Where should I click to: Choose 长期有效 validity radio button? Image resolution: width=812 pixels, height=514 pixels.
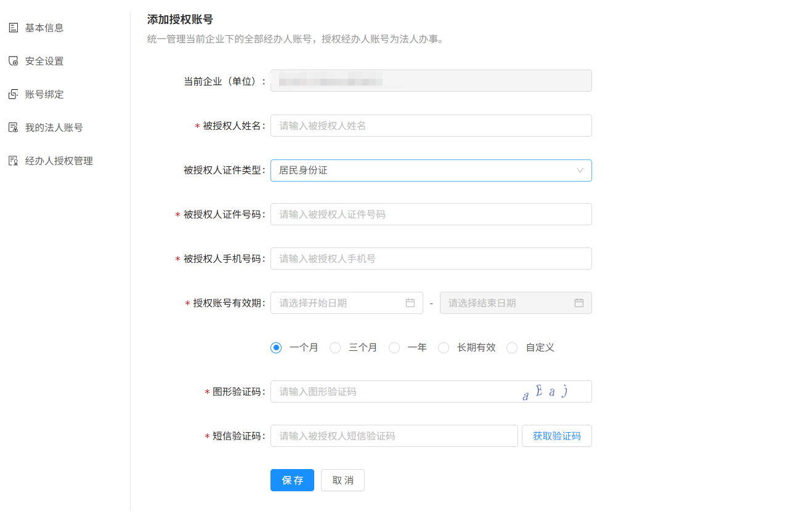444,348
